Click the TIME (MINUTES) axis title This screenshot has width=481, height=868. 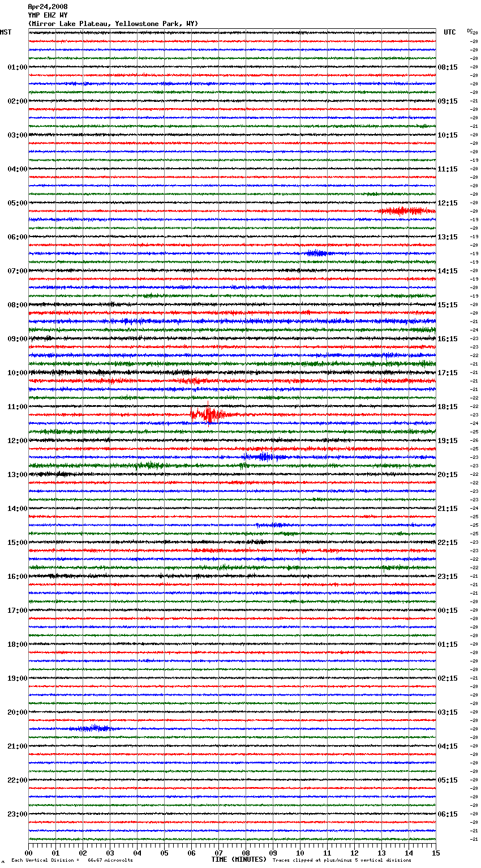click(239, 860)
